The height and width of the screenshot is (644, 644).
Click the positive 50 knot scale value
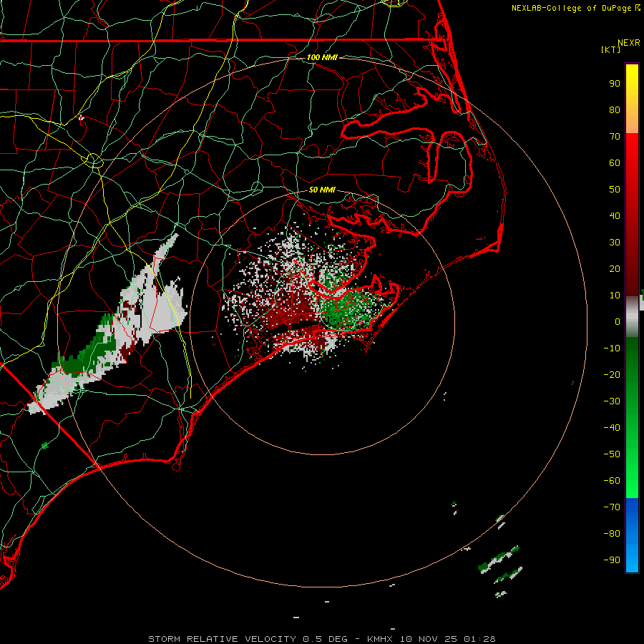[x=615, y=190]
